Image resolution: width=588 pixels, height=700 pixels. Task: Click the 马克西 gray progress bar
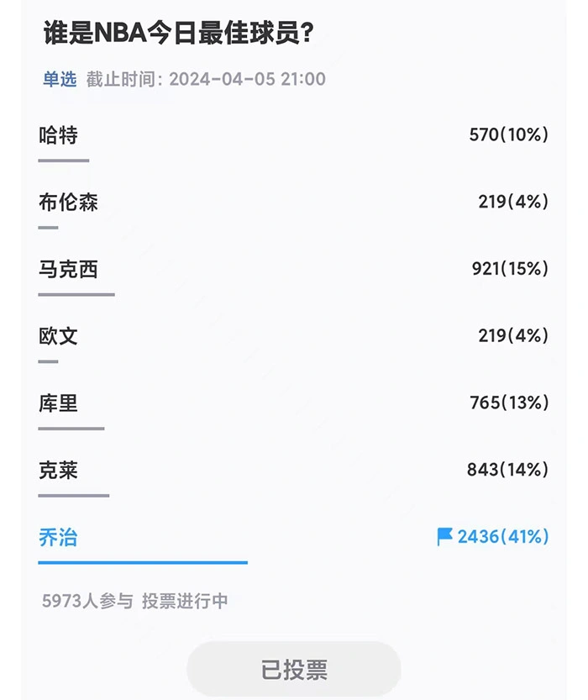coord(76,295)
